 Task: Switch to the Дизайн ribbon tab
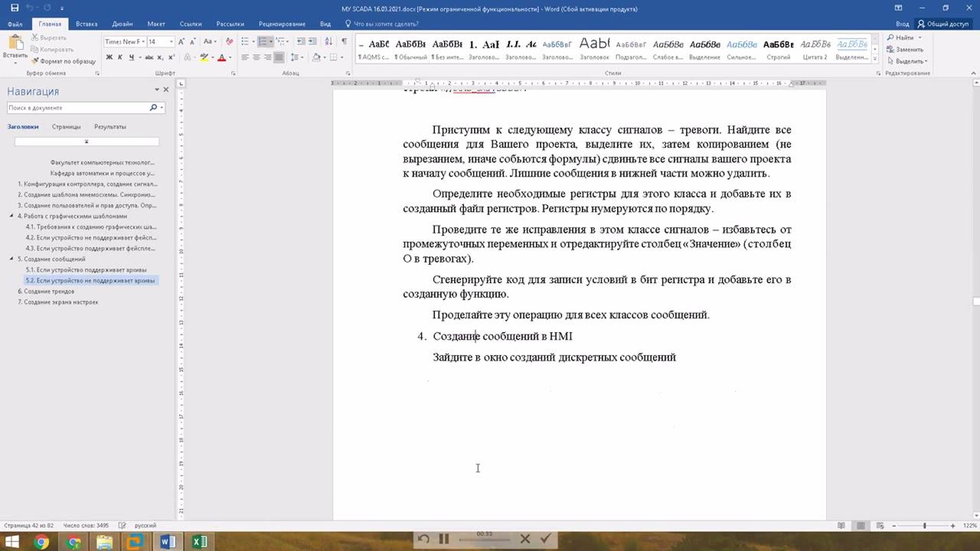[x=122, y=24]
